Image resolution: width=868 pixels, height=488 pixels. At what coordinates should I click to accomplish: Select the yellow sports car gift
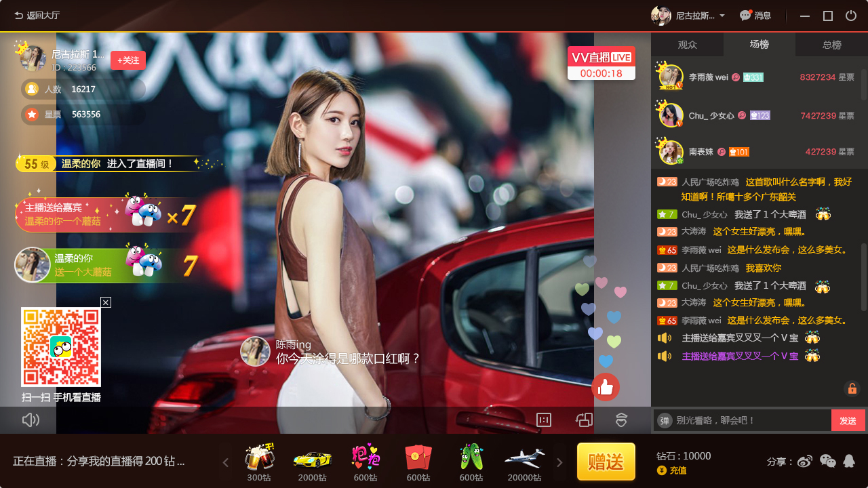(x=312, y=458)
